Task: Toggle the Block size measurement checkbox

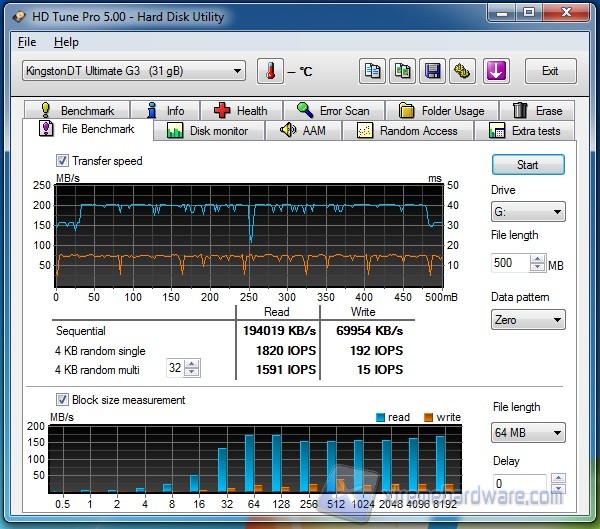Action: 63,400
